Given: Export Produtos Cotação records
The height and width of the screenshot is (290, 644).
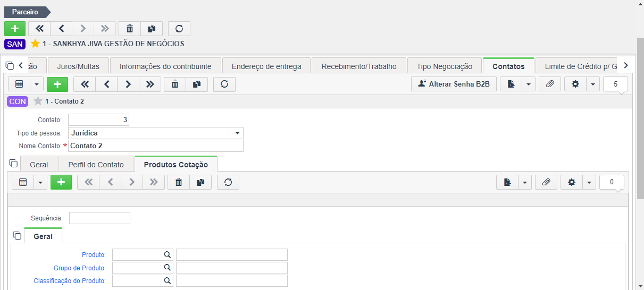Looking at the screenshot, I should coord(507,182).
